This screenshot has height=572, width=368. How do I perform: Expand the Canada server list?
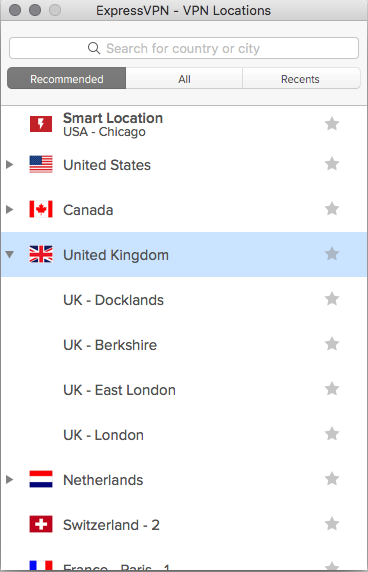coord(10,209)
